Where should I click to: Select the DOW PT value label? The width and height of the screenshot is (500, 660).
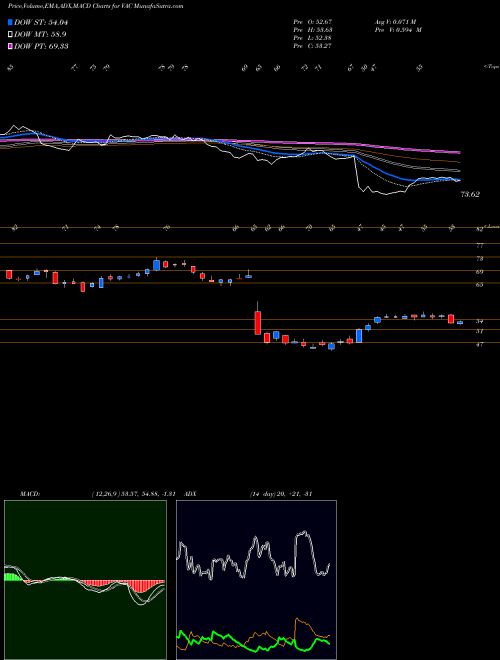[41, 46]
